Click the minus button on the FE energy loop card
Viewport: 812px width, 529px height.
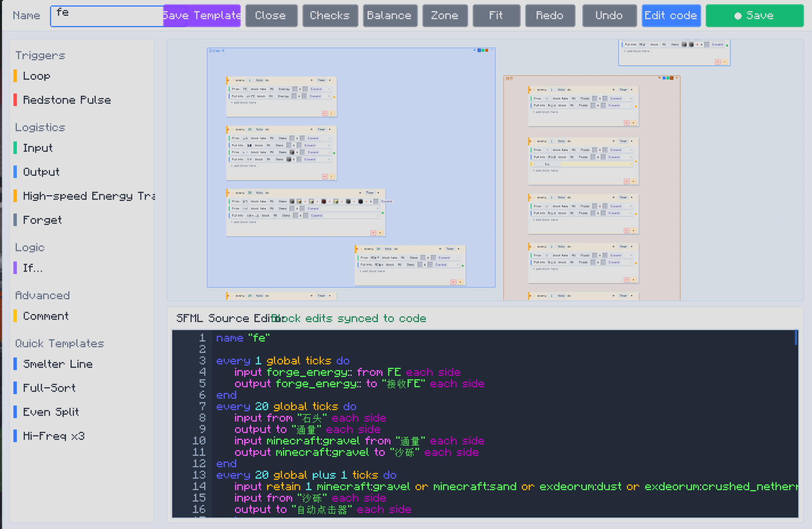pos(324,113)
